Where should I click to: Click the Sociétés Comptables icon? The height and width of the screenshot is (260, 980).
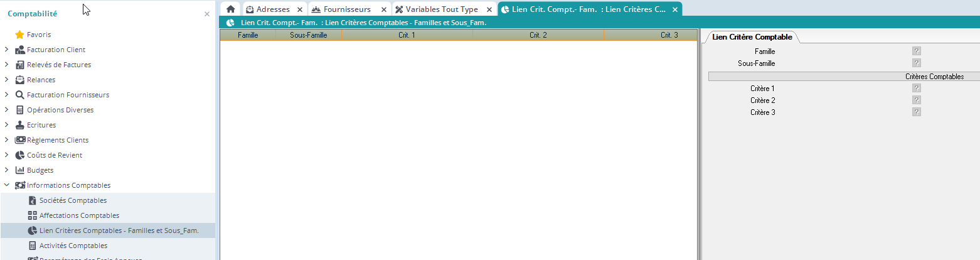tap(33, 200)
